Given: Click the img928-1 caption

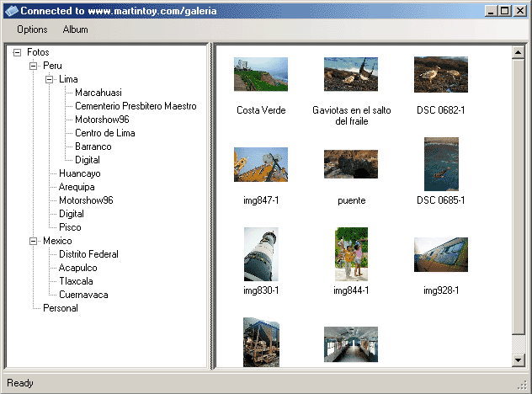Looking at the screenshot, I should click(x=441, y=290).
